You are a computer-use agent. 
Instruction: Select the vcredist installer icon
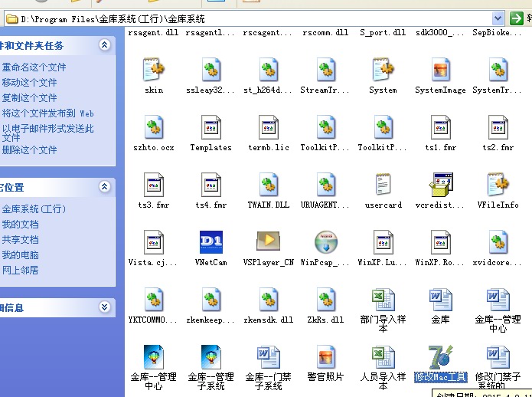(x=440, y=185)
